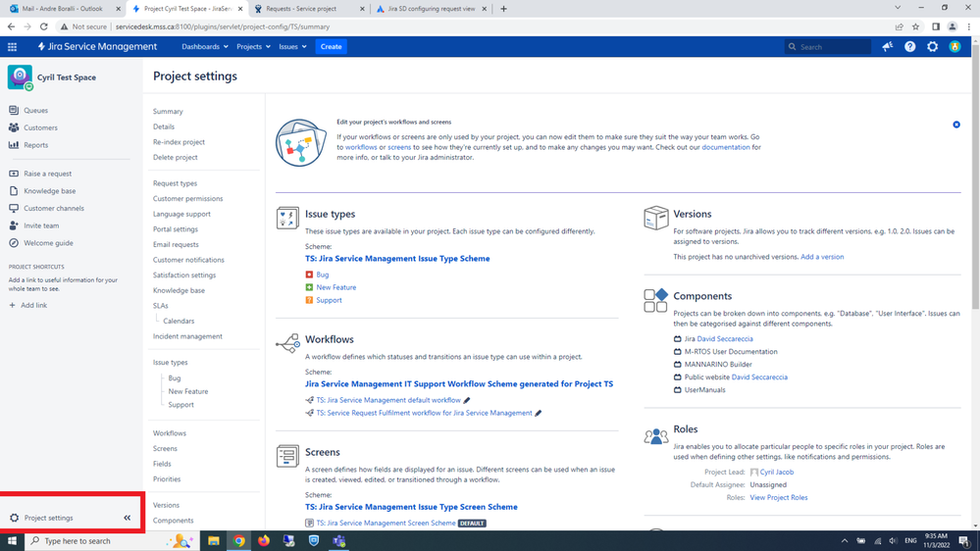
Task: Open a new browser tab
Action: (x=504, y=9)
